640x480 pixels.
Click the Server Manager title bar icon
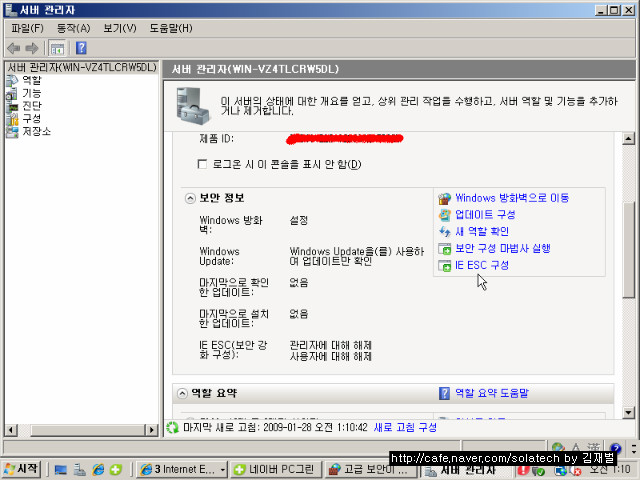11,10
